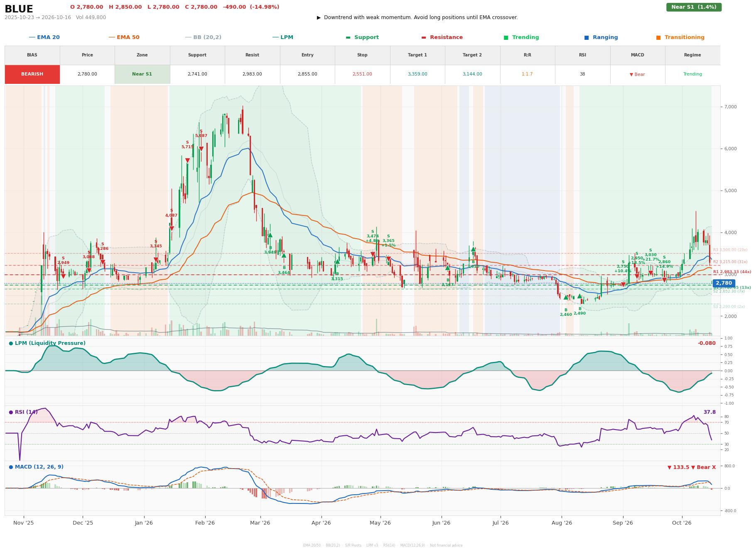Click the Target 1 value 3,359.00
Viewport: 756px width, 552px height.
pos(417,74)
